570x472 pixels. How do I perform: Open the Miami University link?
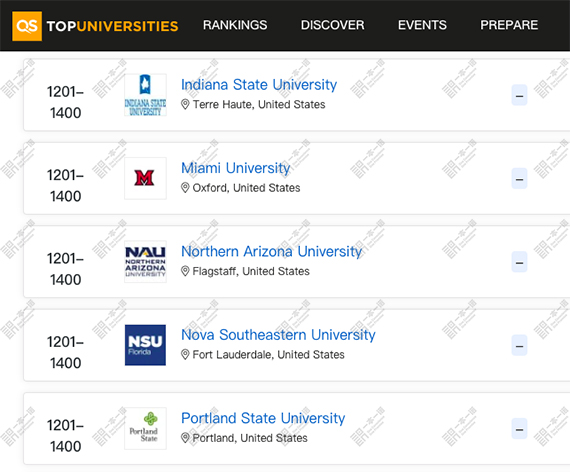pyautogui.click(x=236, y=168)
